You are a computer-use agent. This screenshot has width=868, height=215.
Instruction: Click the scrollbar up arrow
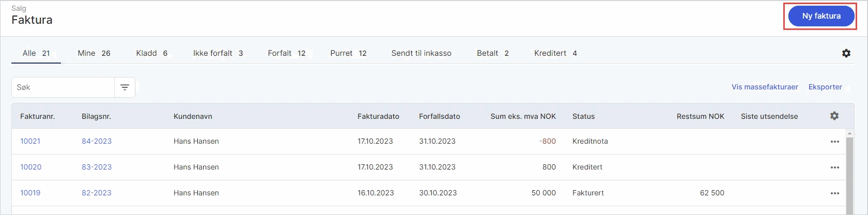[850, 133]
